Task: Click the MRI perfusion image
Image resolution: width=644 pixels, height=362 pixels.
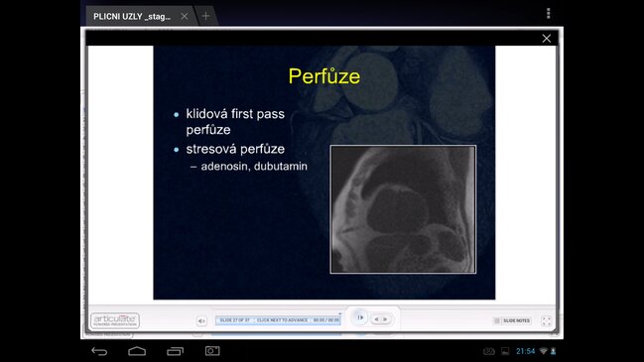Action: 403,209
